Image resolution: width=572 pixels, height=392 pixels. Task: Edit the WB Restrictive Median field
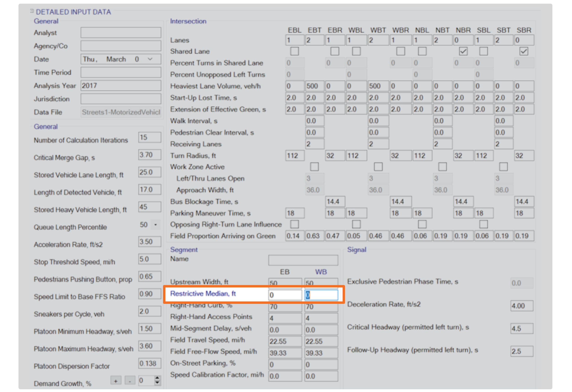[x=321, y=295]
